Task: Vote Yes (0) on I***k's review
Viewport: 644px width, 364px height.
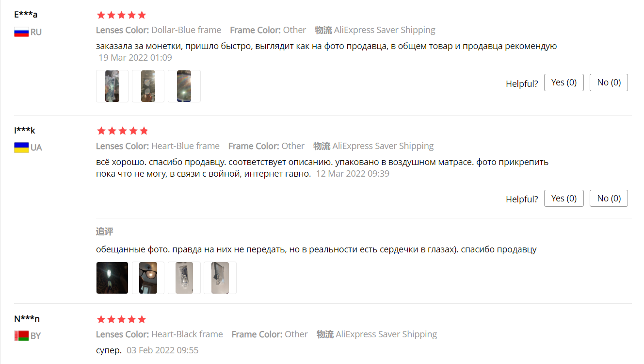Action: tap(564, 198)
